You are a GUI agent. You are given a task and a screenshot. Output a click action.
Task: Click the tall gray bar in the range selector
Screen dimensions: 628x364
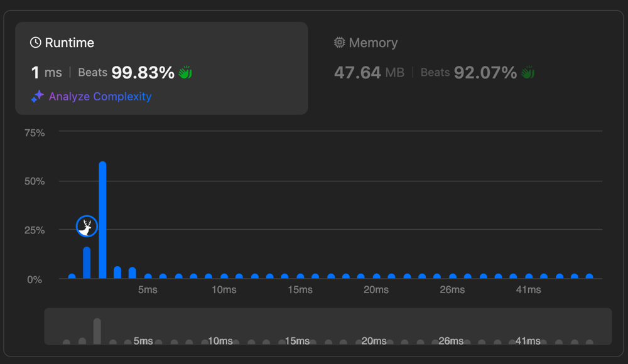pos(97,331)
